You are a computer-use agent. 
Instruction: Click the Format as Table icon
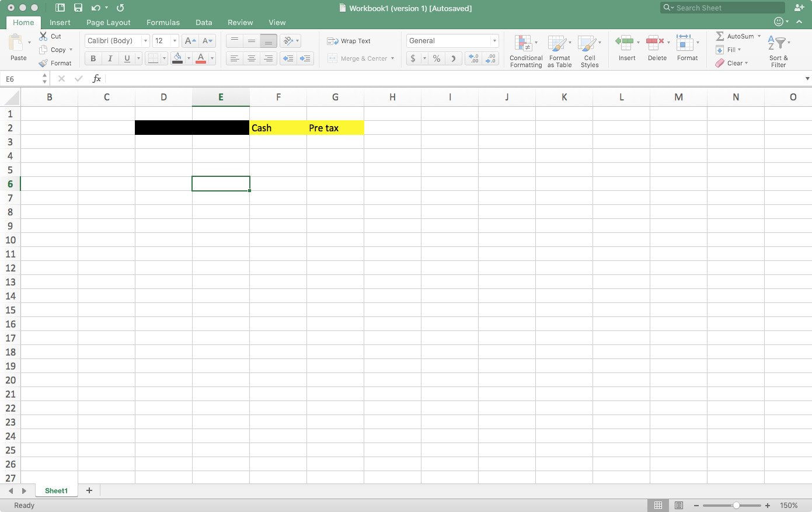click(x=559, y=51)
